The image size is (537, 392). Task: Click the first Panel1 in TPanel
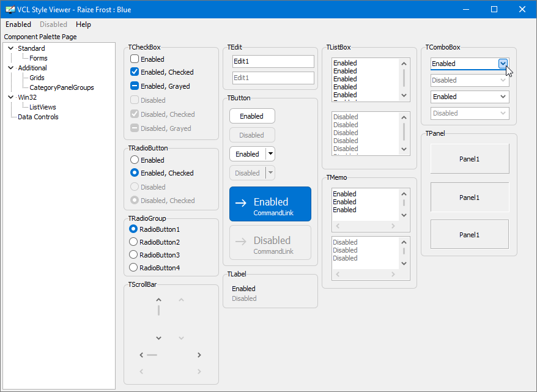(x=470, y=159)
